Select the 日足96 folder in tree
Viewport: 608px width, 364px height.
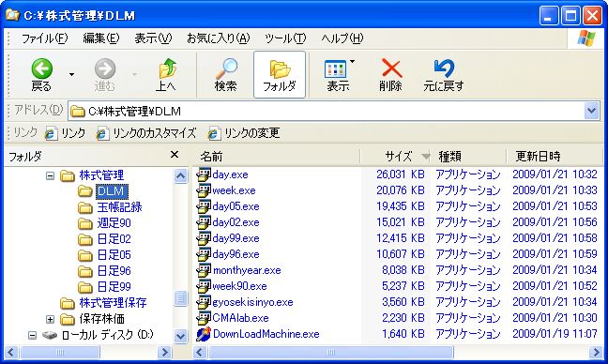tap(114, 270)
